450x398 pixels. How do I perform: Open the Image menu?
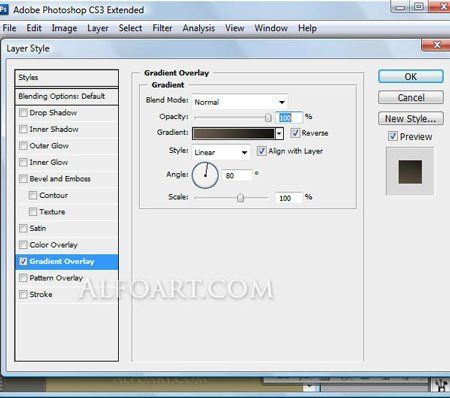pyautogui.click(x=64, y=28)
